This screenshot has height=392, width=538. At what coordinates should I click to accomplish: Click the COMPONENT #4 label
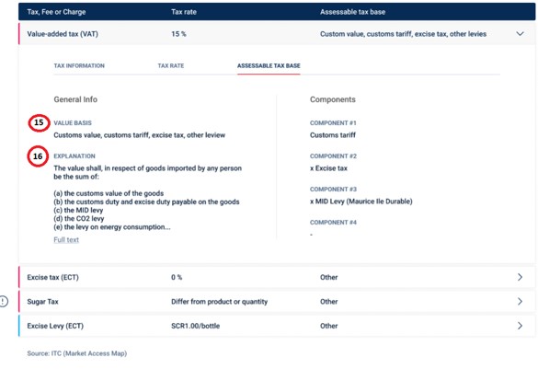tap(333, 222)
